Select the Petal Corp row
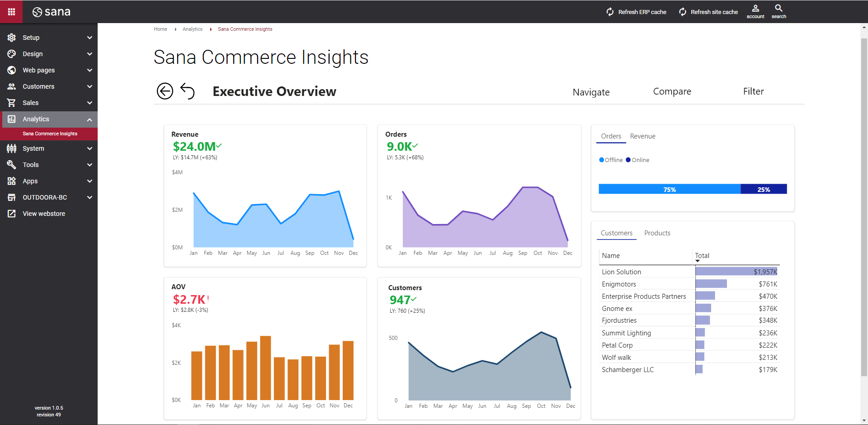This screenshot has width=868, height=425. (x=689, y=345)
